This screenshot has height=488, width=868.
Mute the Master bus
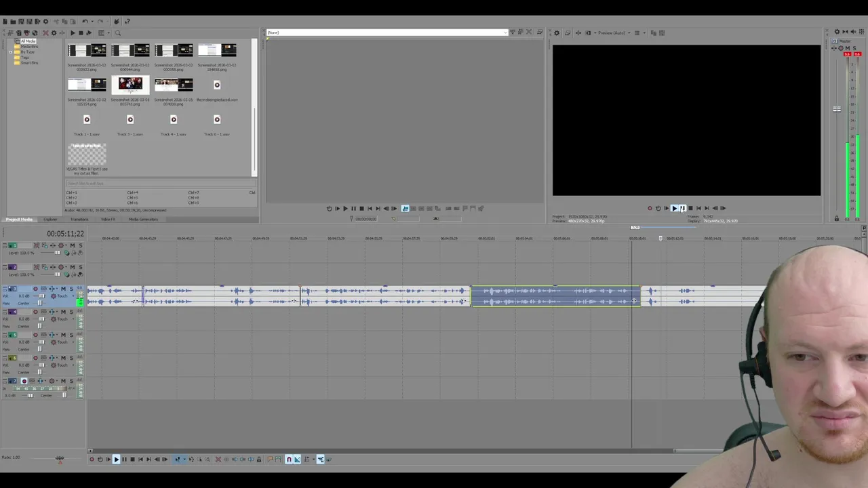[848, 48]
